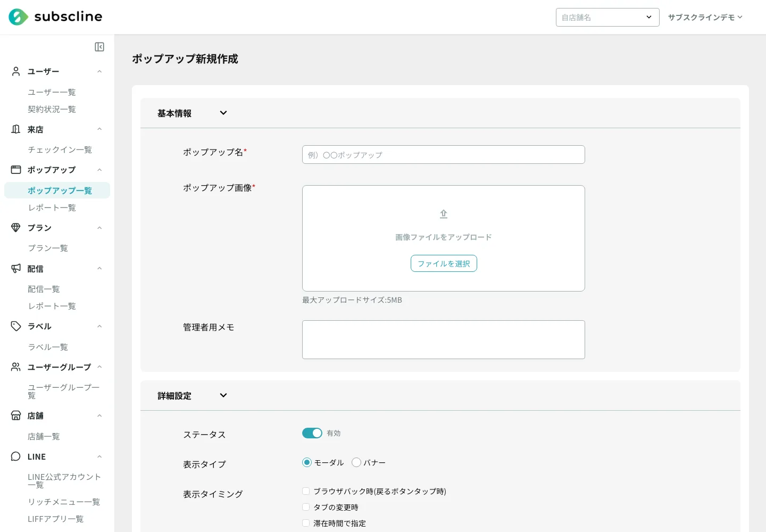Collapse the ユーザー sidebar group chevron
The height and width of the screenshot is (532, 766).
99,71
